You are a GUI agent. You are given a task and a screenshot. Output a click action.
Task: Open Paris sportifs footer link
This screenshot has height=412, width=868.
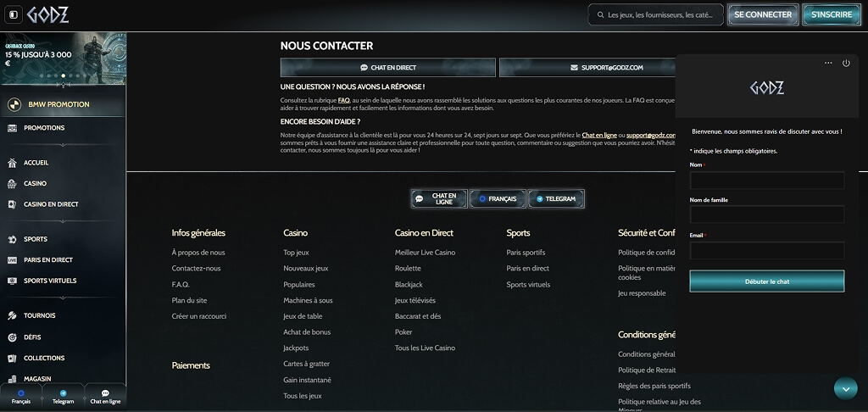[526, 253]
